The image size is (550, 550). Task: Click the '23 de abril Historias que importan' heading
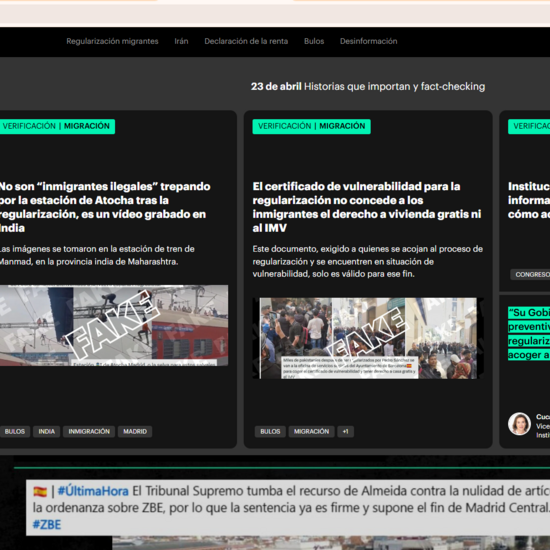pos(368,87)
